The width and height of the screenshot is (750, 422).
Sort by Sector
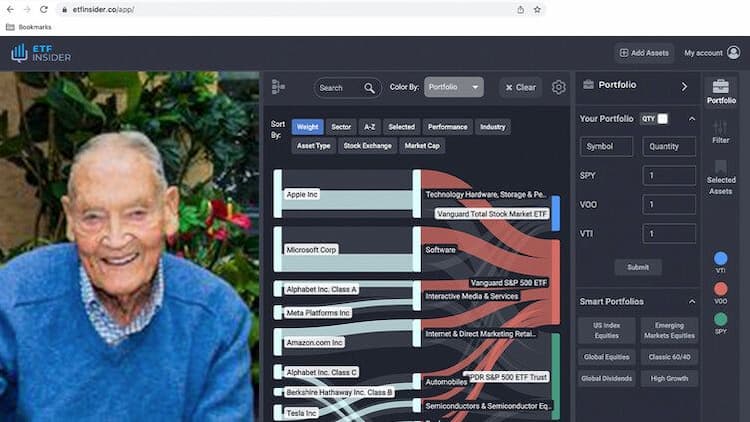point(341,127)
